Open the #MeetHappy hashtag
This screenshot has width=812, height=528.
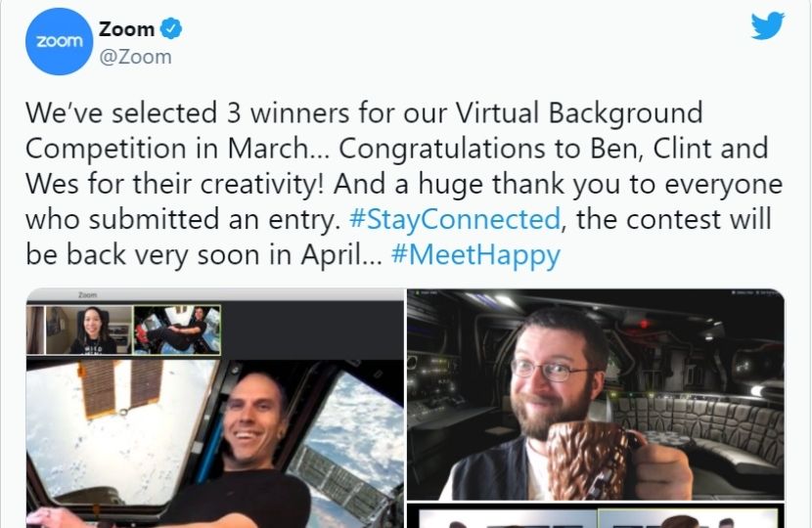pos(475,254)
